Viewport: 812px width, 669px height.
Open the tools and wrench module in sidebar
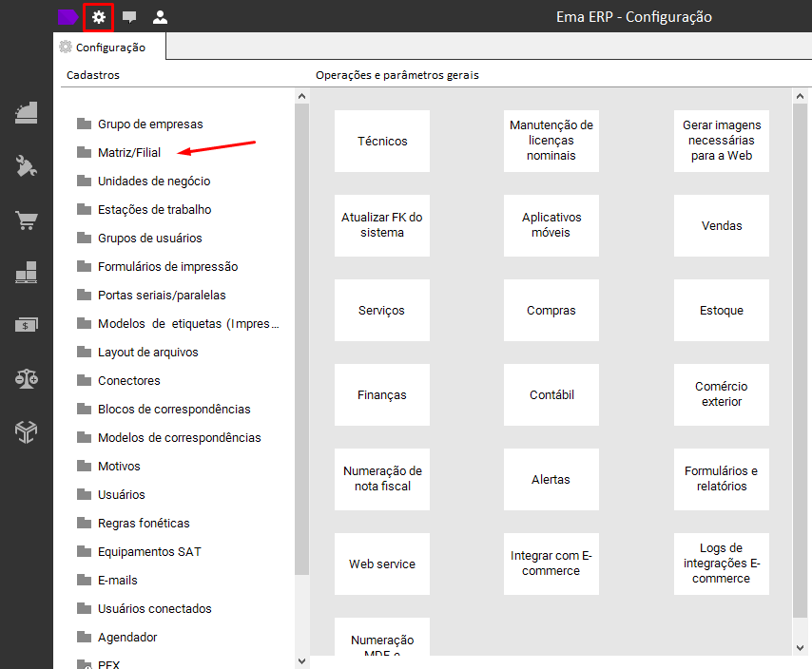(x=26, y=166)
